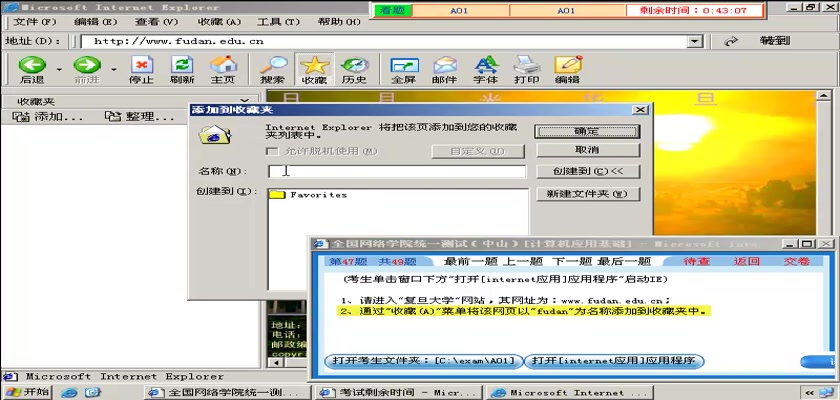Open the Search (搜索) toolbar icon
This screenshot has height=400, width=840.
273,70
